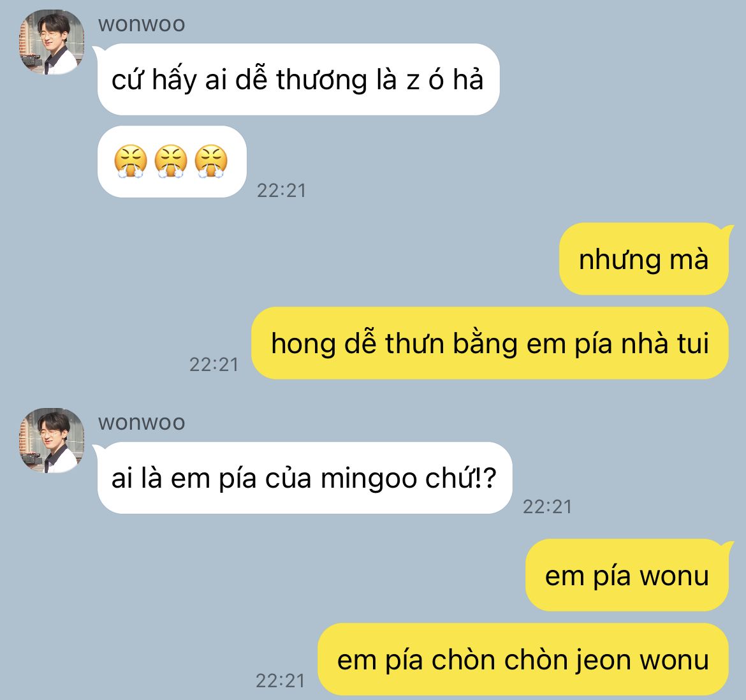The width and height of the screenshot is (746, 700).
Task: Select the yellow 'em pía wonu' bubble
Action: pyautogui.click(x=627, y=575)
